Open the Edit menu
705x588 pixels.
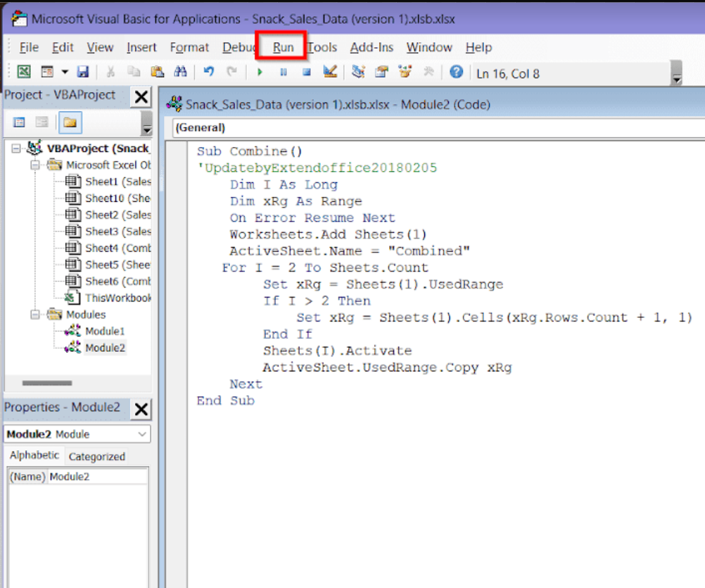tap(63, 47)
